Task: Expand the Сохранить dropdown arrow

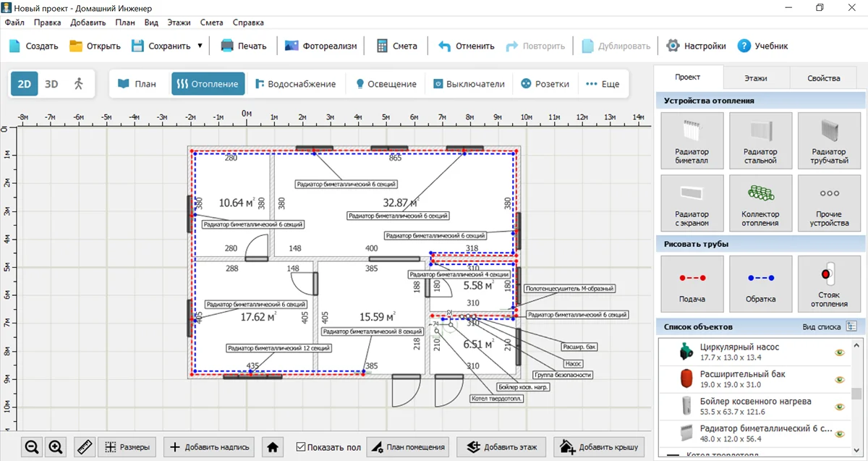Action: point(200,46)
